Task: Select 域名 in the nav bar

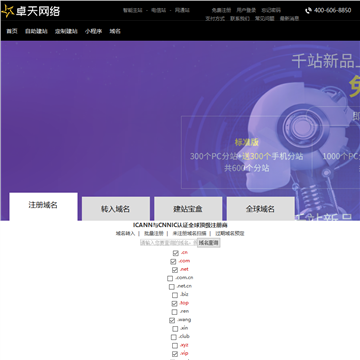Action: click(x=115, y=31)
